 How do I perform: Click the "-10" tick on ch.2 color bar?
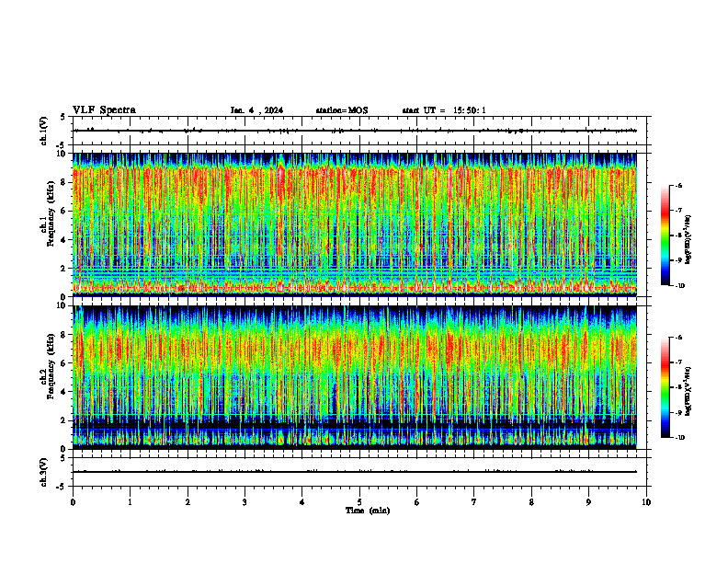(x=679, y=437)
